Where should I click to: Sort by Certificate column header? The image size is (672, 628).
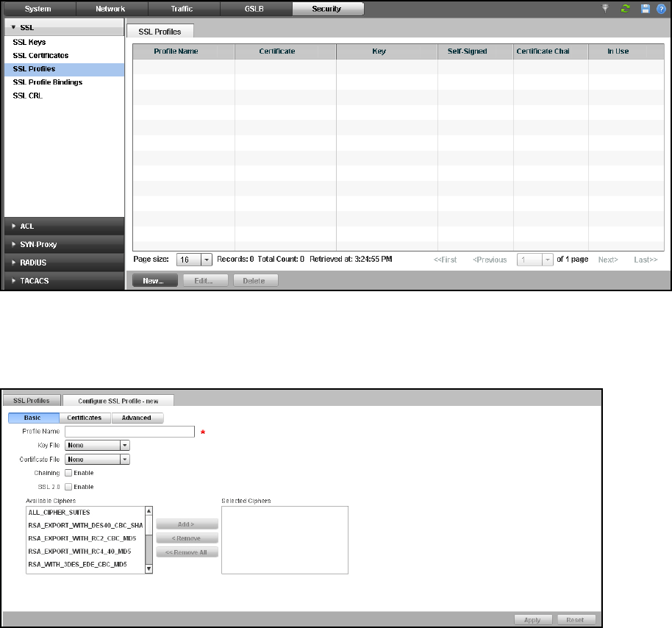[285, 51]
